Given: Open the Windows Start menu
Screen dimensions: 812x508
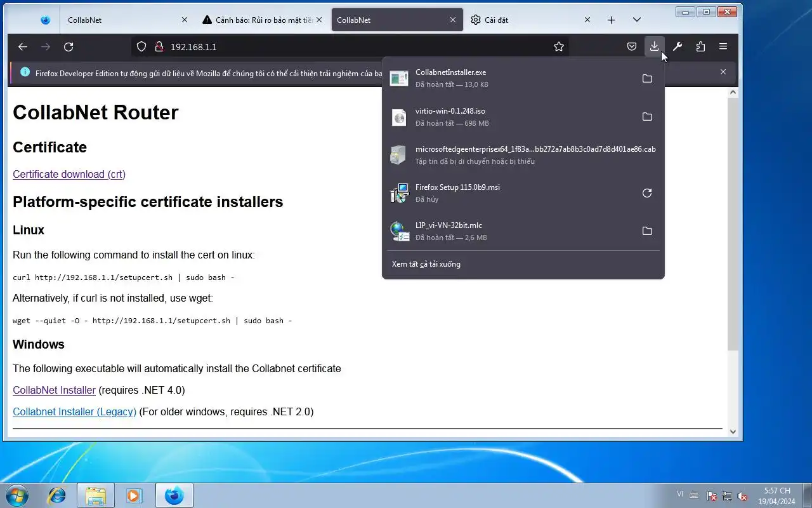Looking at the screenshot, I should click(x=16, y=495).
